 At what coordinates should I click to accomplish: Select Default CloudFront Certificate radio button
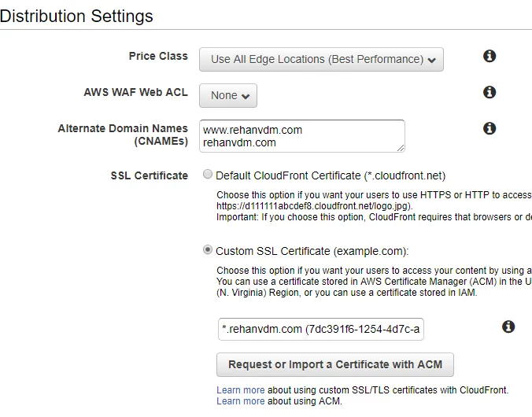coord(208,175)
